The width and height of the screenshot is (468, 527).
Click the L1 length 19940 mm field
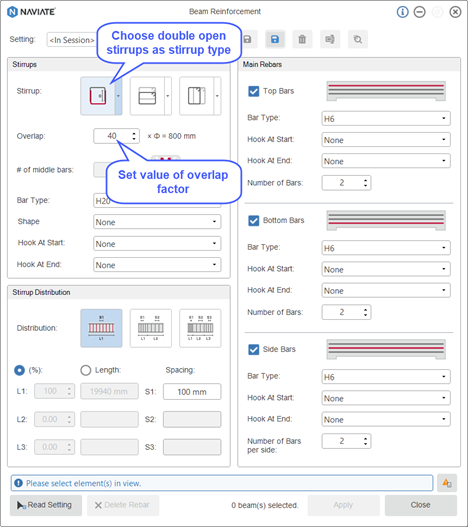click(x=109, y=391)
